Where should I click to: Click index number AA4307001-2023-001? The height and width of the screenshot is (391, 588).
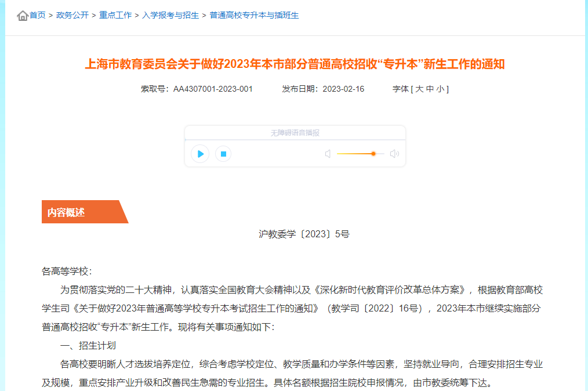(213, 89)
